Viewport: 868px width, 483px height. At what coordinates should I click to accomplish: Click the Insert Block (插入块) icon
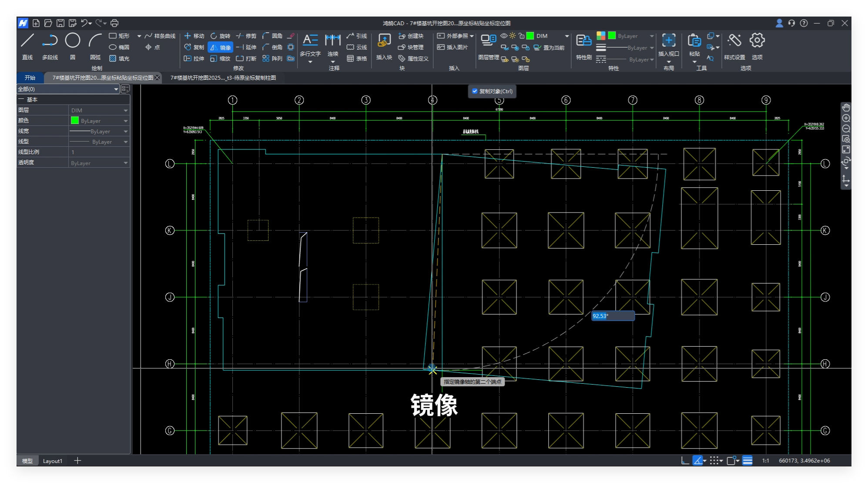(384, 41)
